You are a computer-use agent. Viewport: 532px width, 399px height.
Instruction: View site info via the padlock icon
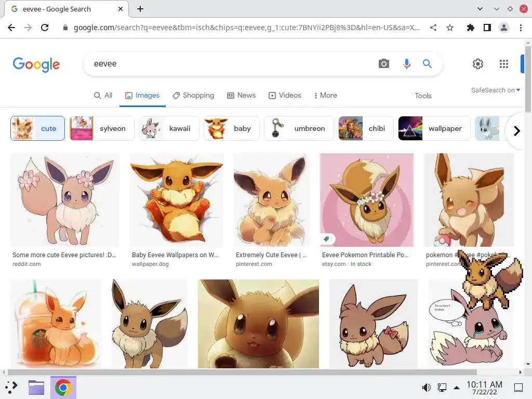(65, 28)
